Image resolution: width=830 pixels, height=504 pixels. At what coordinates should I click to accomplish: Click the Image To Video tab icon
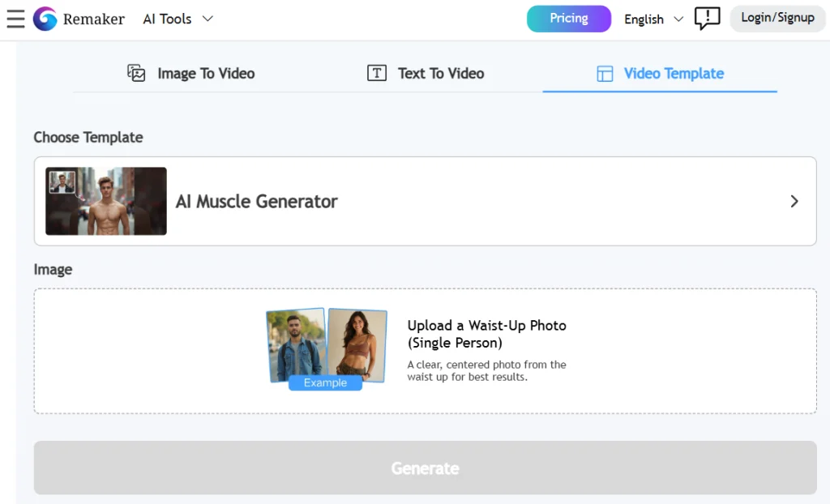136,73
